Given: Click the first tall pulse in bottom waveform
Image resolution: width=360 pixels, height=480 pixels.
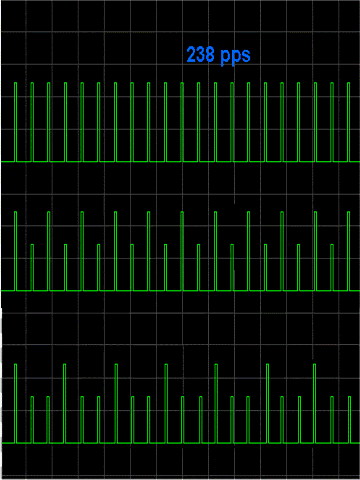Looking at the screenshot, I should (x=15, y=404).
